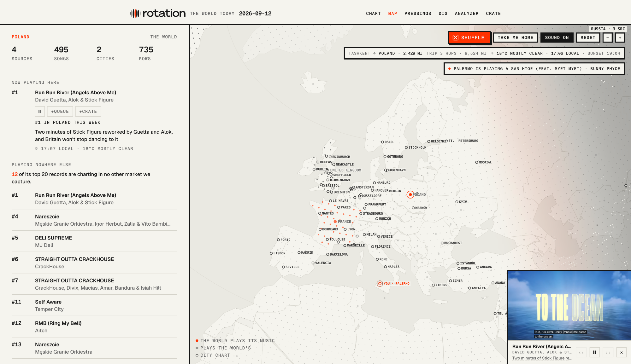Select the #4 Nareszcie record row
Viewport: 631px width, 364px height.
pyautogui.click(x=94, y=220)
